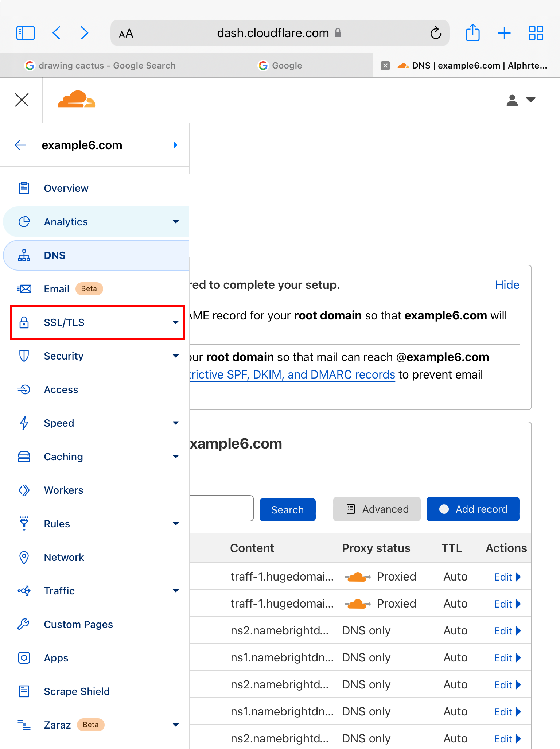Click the Apps icon in sidebar

coord(24,658)
